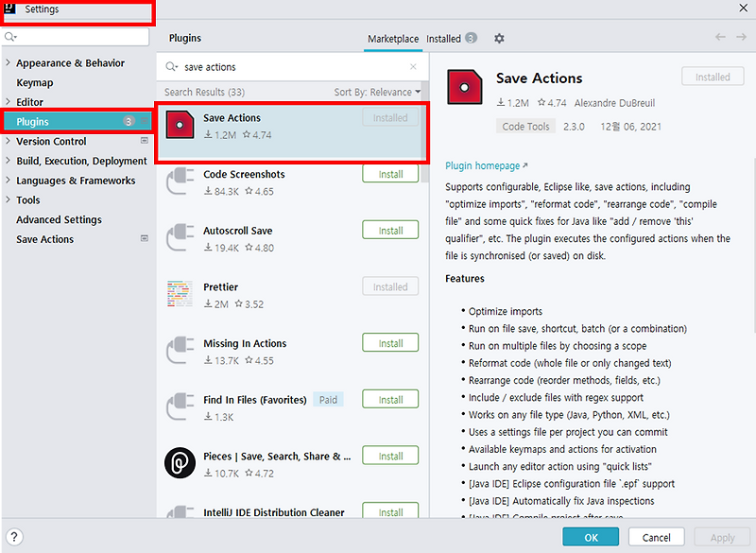Click the Prettier plugin icon
The image size is (756, 553).
coord(180,293)
